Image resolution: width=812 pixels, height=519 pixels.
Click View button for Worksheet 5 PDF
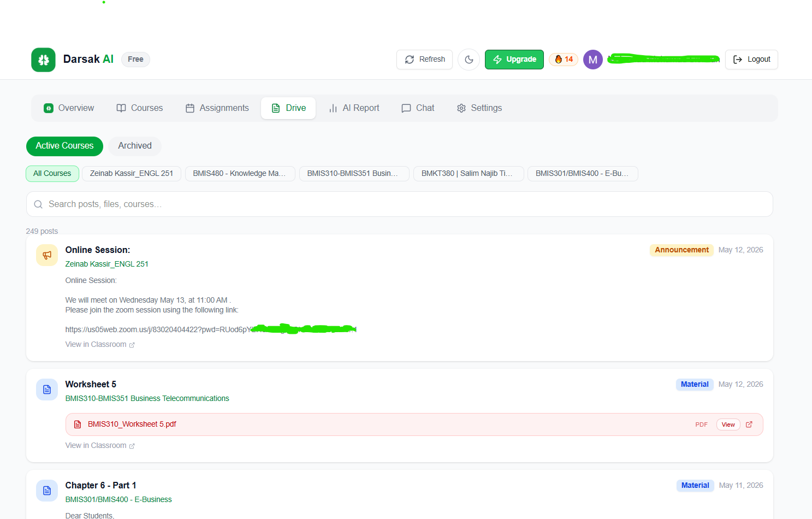[x=728, y=424]
